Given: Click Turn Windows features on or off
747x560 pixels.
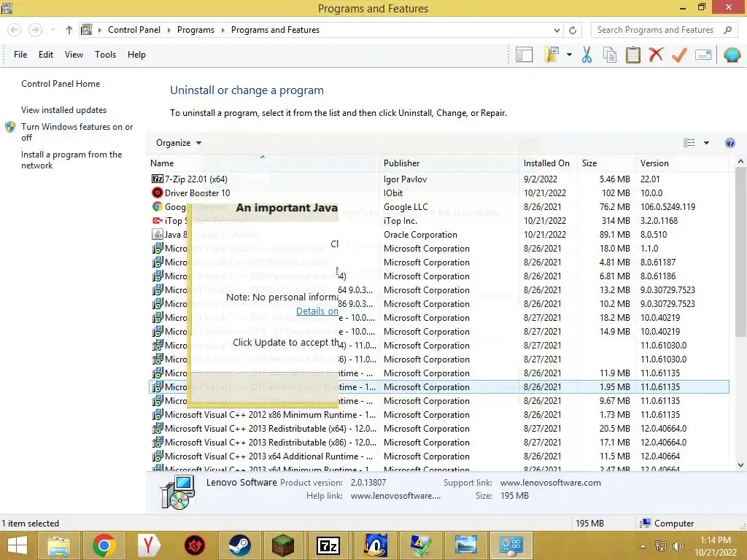Looking at the screenshot, I should point(77,132).
